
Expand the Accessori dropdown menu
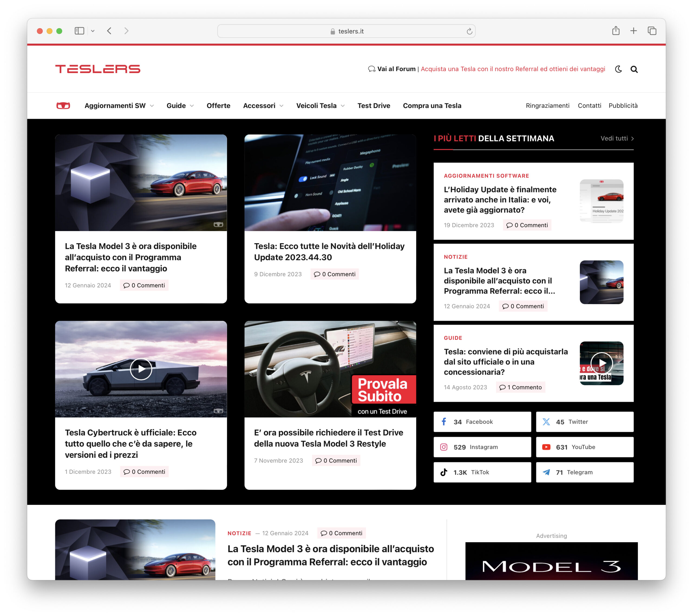click(x=263, y=106)
